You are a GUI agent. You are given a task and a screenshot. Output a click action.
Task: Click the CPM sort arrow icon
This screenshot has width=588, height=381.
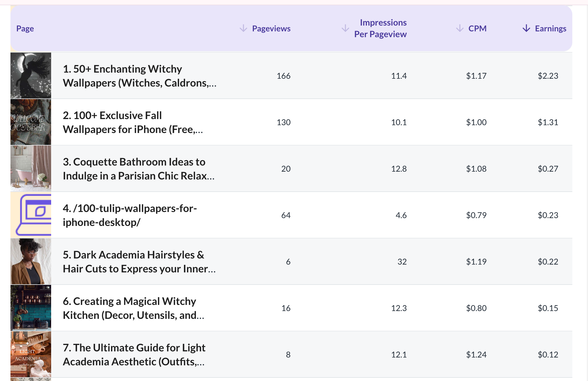click(460, 28)
